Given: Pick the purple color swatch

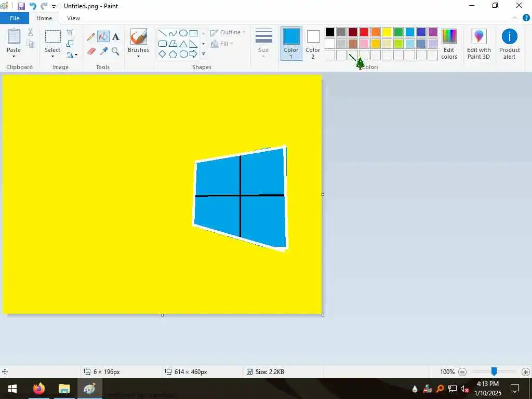Looking at the screenshot, I should click(433, 32).
